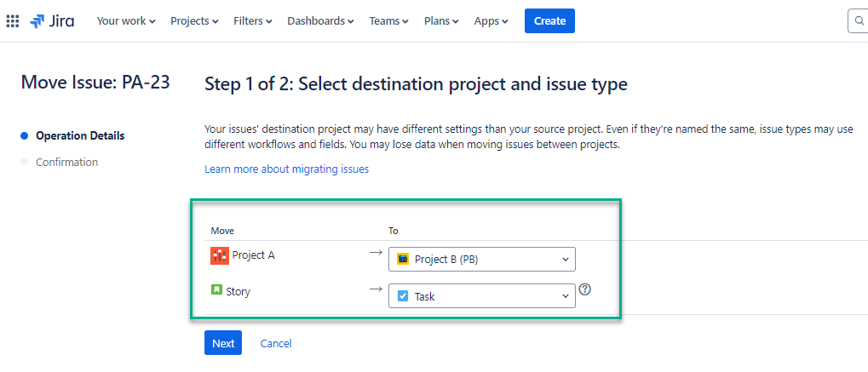Expand the Plans menu
Image resolution: width=868 pixels, height=372 pixels.
tap(441, 21)
